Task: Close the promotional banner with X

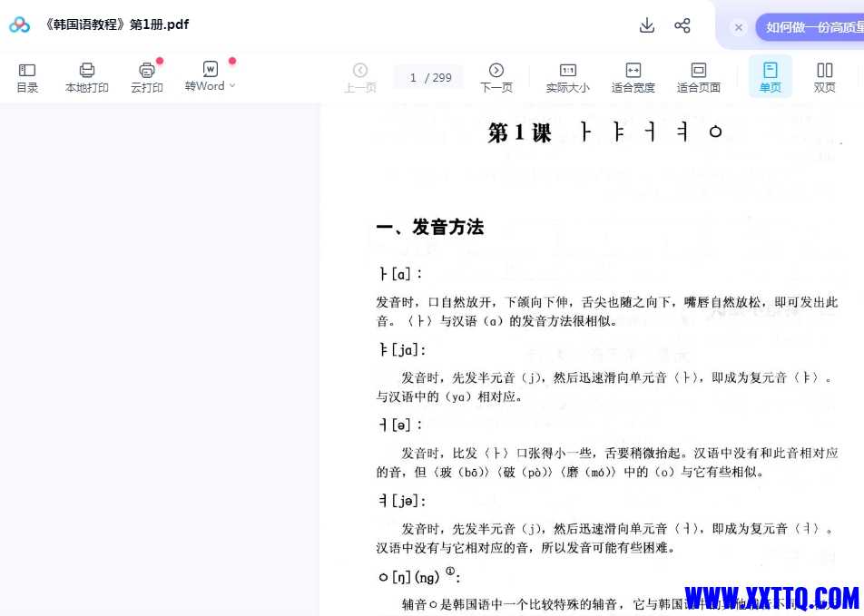Action: click(x=739, y=27)
